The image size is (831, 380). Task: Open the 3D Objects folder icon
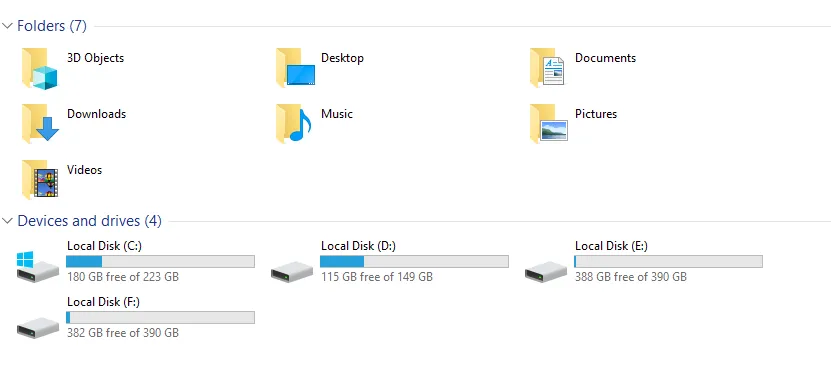tap(40, 68)
